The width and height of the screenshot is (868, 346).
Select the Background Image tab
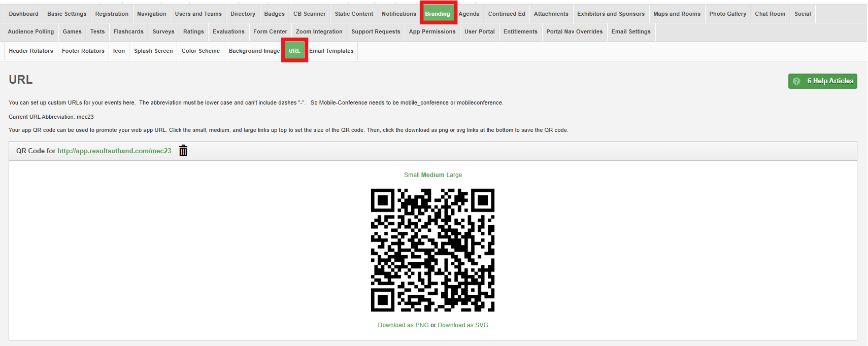[x=254, y=51]
